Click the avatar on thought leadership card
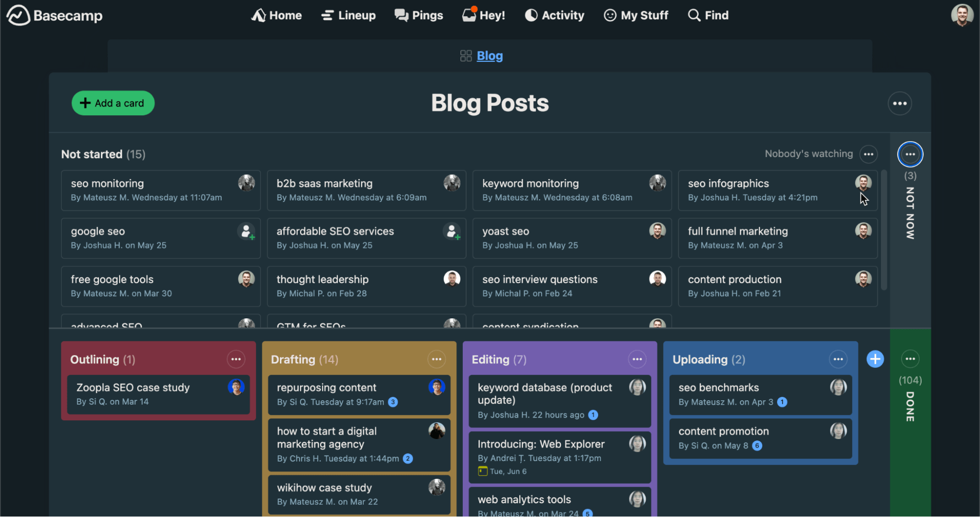Screen dimensions: 980x517 tap(452, 279)
